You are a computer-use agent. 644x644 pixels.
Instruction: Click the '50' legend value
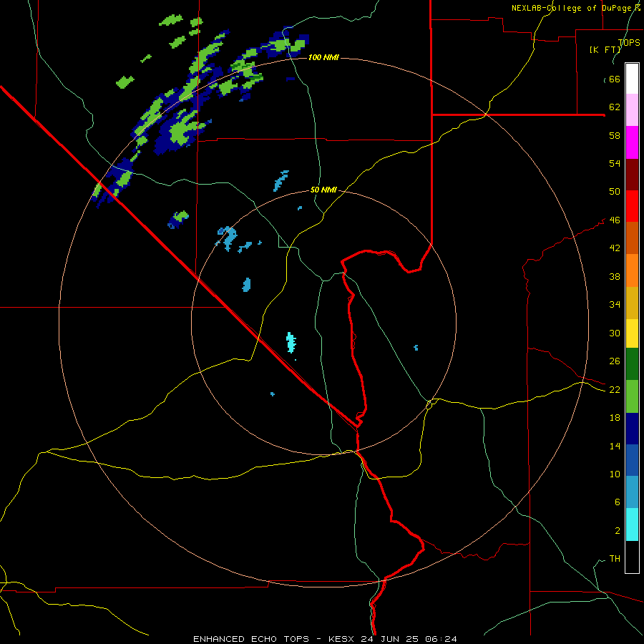[615, 191]
